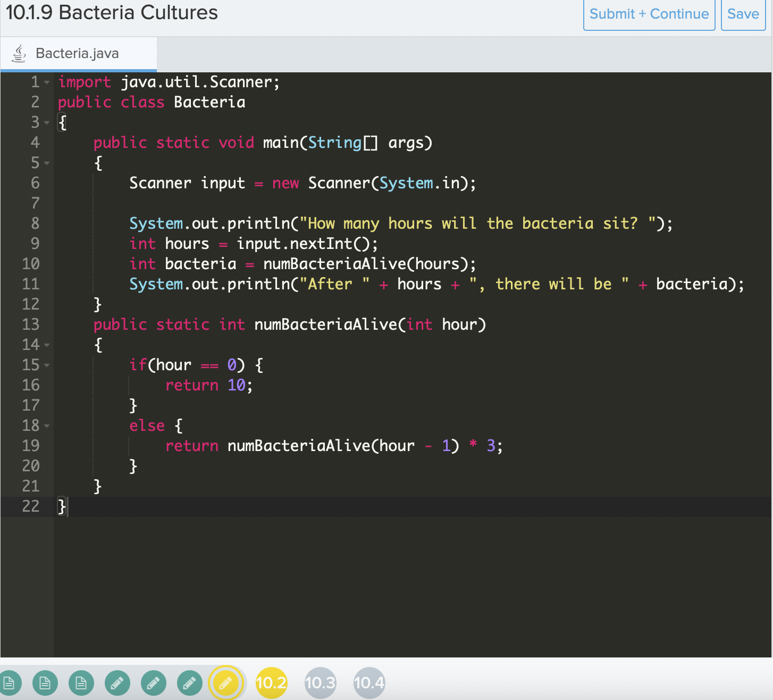Collapse the if block at line 15

pyautogui.click(x=47, y=365)
